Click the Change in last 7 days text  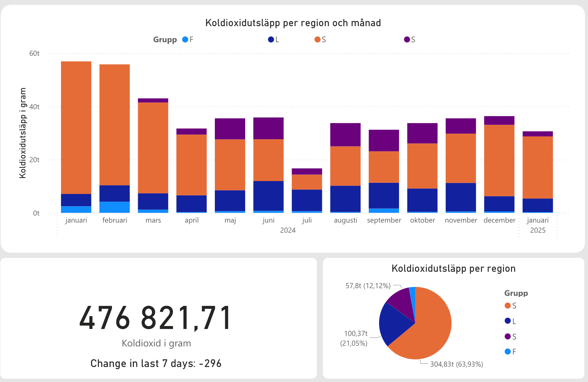(x=156, y=363)
